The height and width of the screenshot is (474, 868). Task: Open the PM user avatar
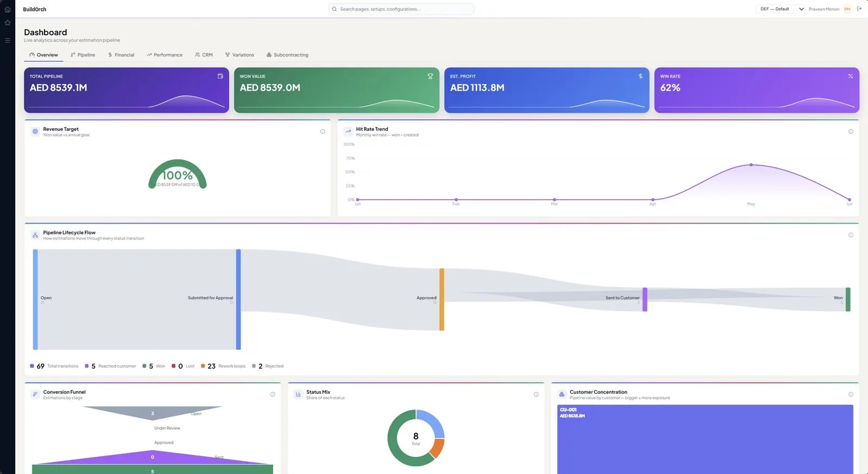847,9
